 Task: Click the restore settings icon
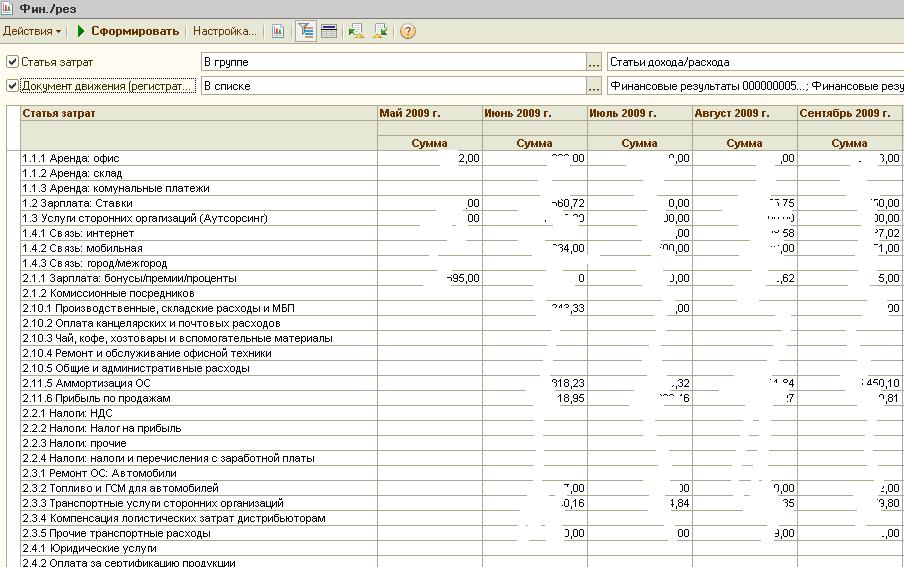point(356,31)
